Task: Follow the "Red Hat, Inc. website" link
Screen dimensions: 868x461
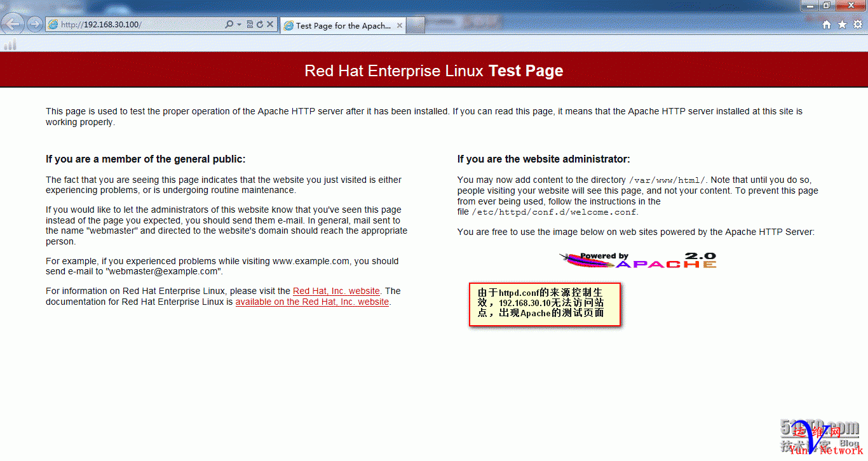Action: coord(336,291)
